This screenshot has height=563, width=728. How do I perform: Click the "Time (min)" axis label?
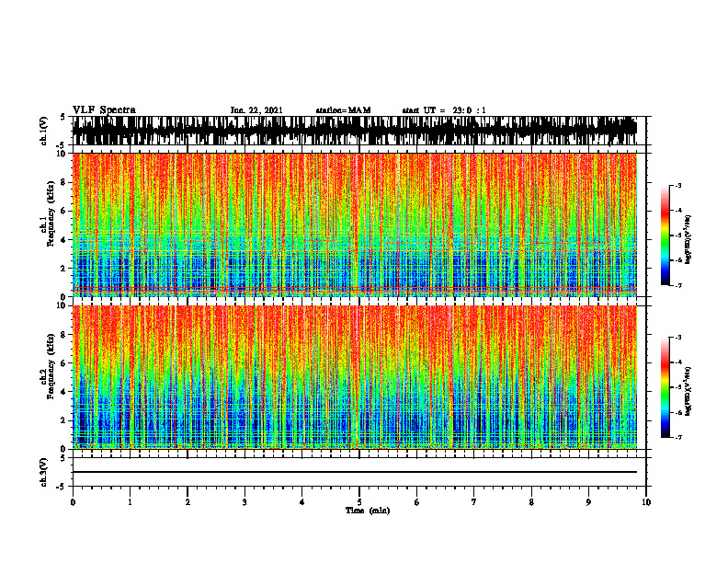[x=368, y=511]
